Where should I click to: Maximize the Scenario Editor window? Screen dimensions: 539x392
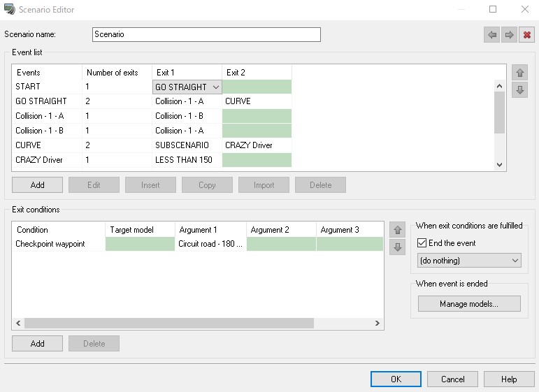pyautogui.click(x=493, y=9)
